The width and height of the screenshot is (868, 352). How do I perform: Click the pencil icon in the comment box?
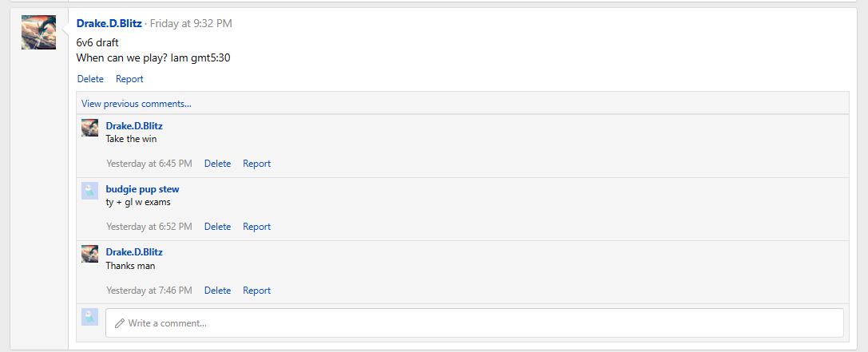pos(120,323)
